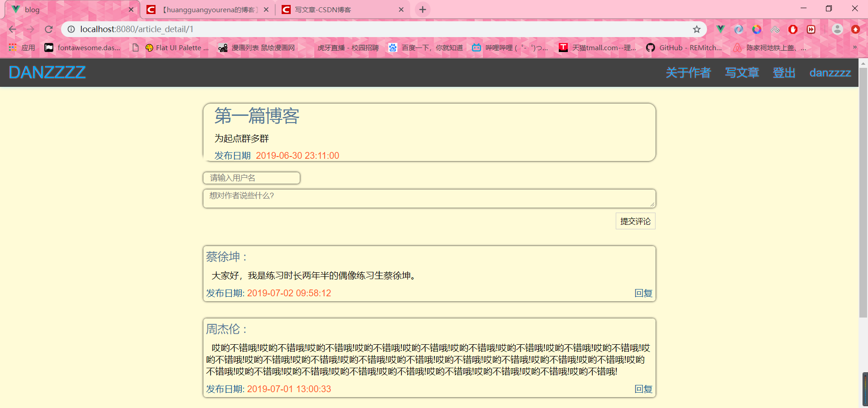Submit a comment via 提交评论 button
868x408 pixels.
635,221
